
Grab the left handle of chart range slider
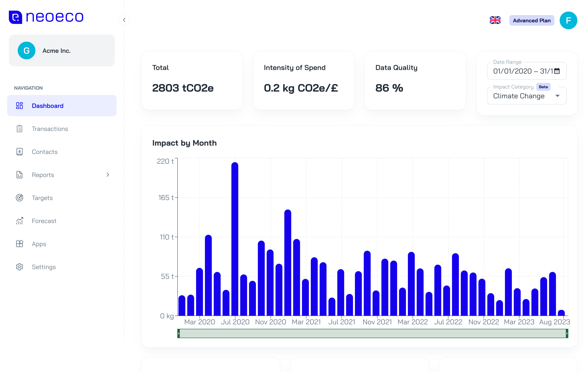click(179, 333)
